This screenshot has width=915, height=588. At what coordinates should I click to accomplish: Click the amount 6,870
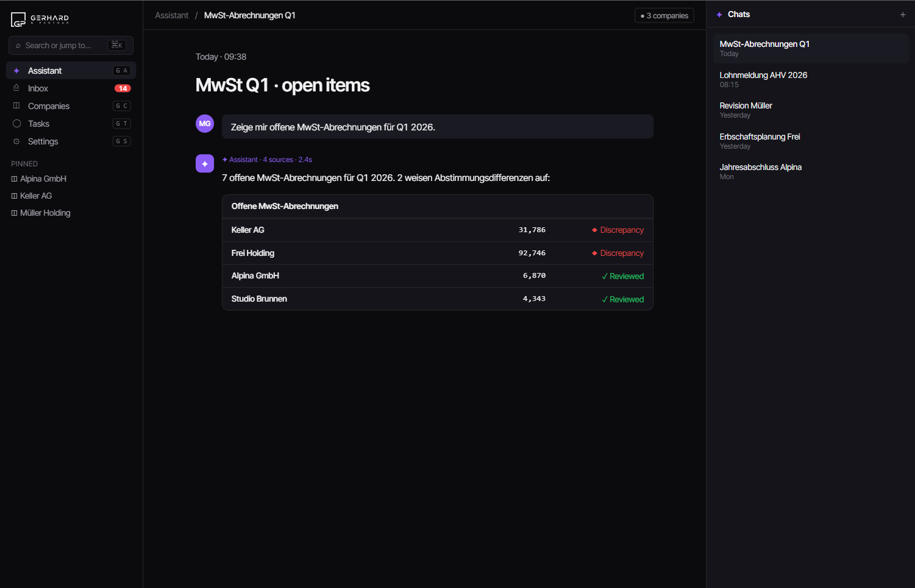[x=534, y=276]
